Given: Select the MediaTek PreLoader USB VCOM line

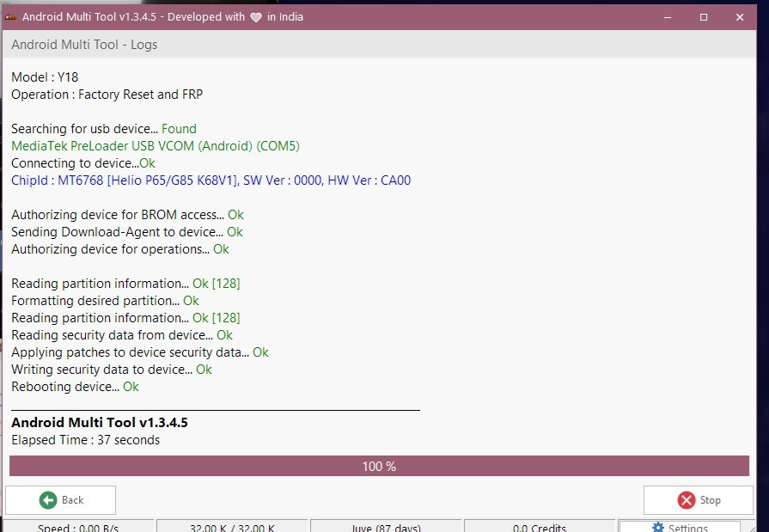Looking at the screenshot, I should 155,146.
